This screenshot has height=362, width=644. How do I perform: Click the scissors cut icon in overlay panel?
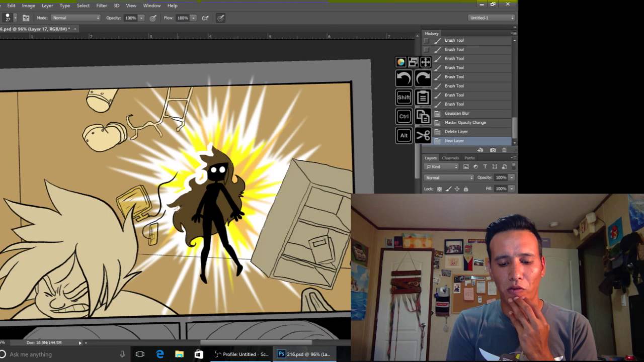[423, 135]
